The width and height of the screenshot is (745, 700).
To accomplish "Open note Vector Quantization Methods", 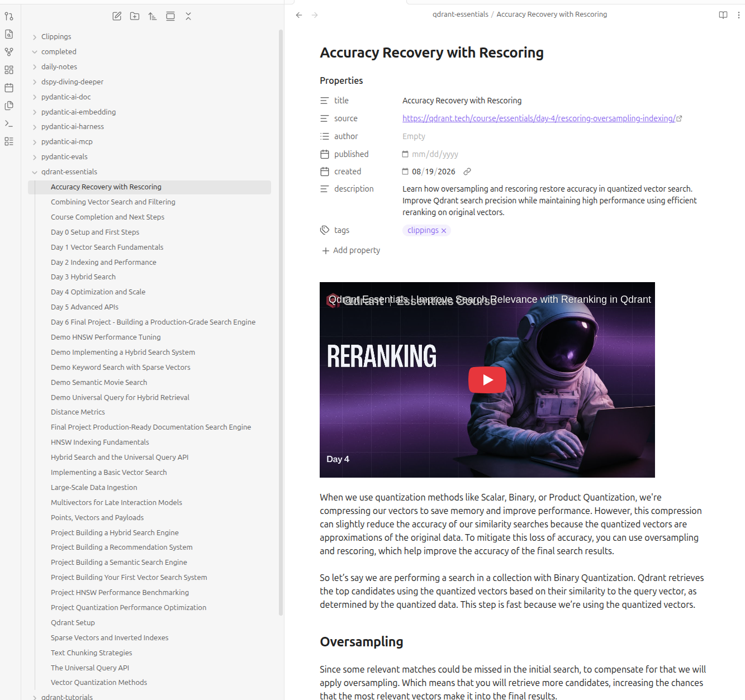I will (99, 683).
